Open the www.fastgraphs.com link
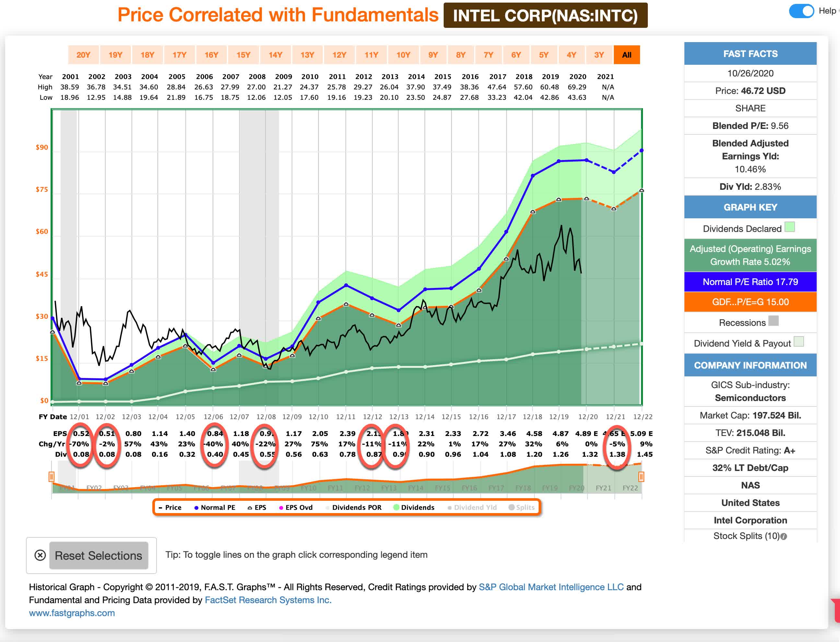The width and height of the screenshot is (840, 642). 72,613
